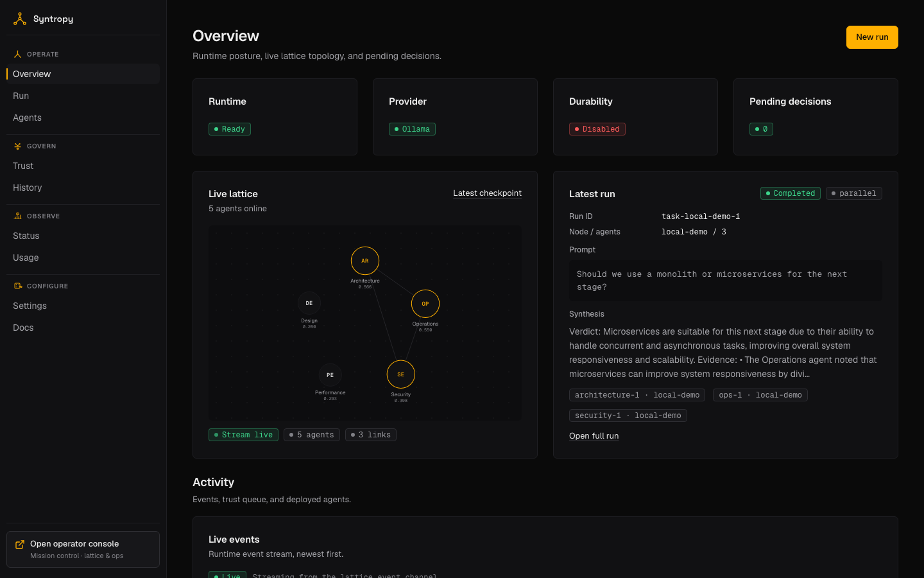
Task: Click the Configure section icon
Action: (x=18, y=286)
